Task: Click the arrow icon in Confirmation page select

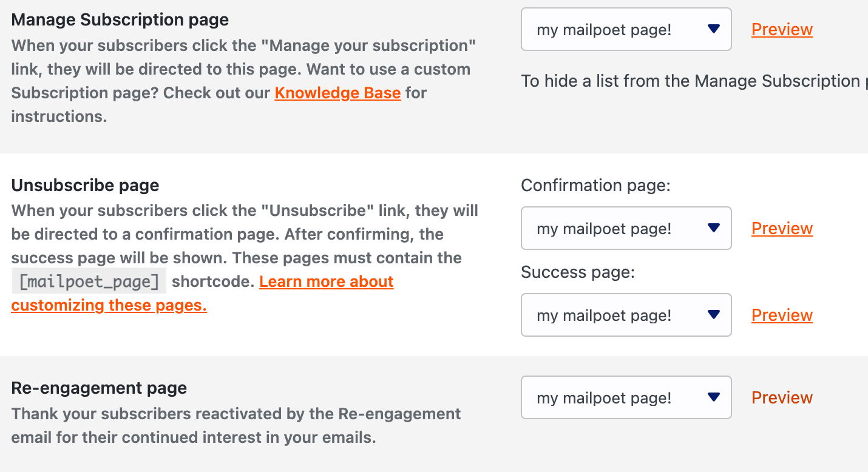Action: (x=714, y=228)
